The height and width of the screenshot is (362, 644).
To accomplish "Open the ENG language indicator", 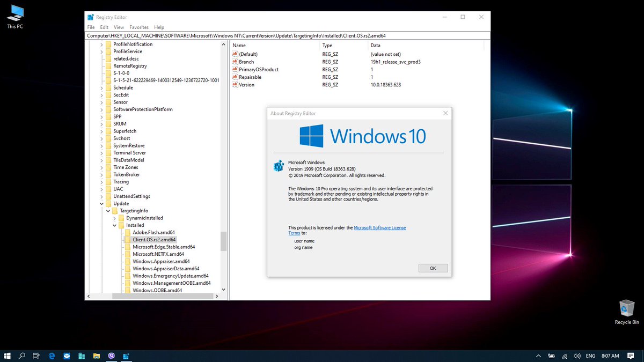I will coord(590,356).
